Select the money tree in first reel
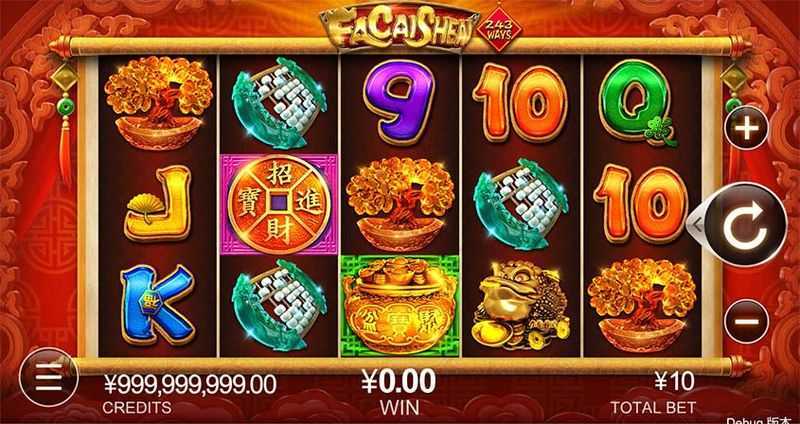The image size is (800, 424). tap(158, 103)
